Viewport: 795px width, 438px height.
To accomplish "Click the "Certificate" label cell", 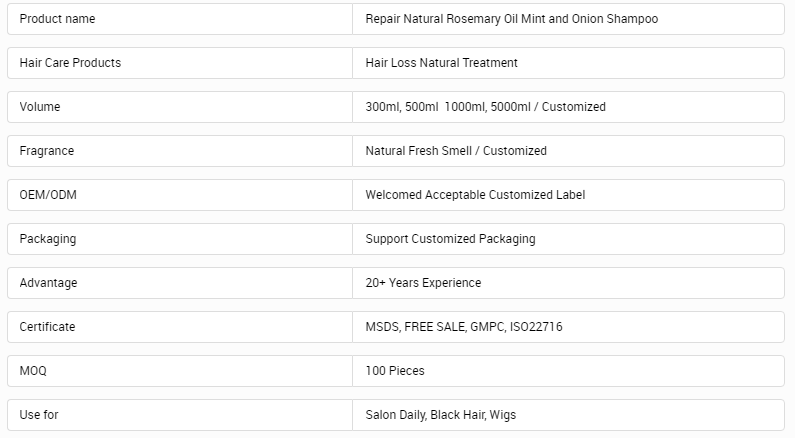I will [47, 327].
